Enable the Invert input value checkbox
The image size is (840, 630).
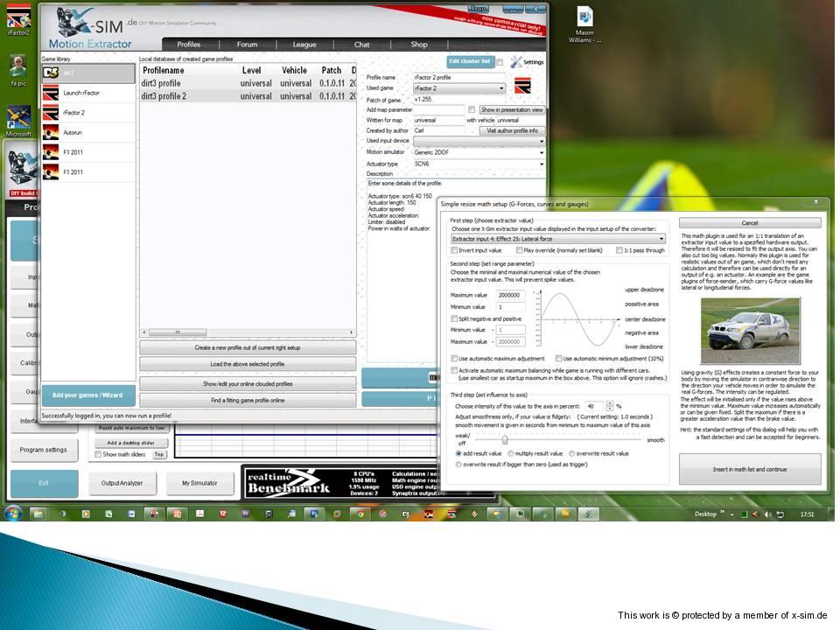[454, 250]
